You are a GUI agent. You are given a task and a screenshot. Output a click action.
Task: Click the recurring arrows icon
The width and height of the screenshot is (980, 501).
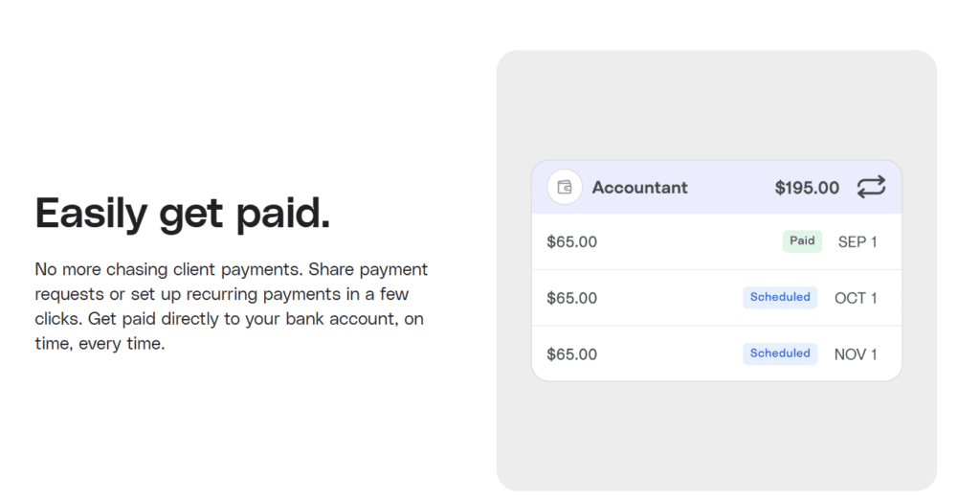pos(871,187)
